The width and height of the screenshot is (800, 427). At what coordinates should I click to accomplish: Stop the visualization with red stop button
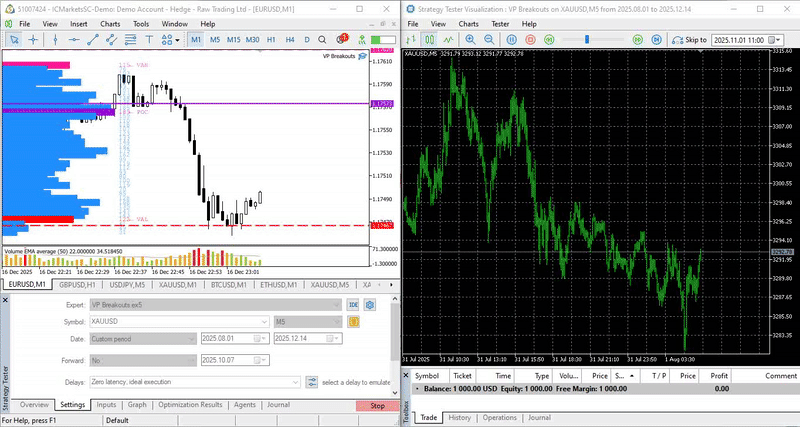(x=530, y=39)
